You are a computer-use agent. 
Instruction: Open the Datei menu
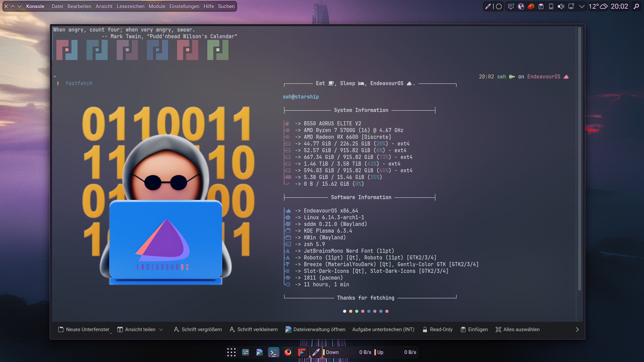pyautogui.click(x=57, y=6)
